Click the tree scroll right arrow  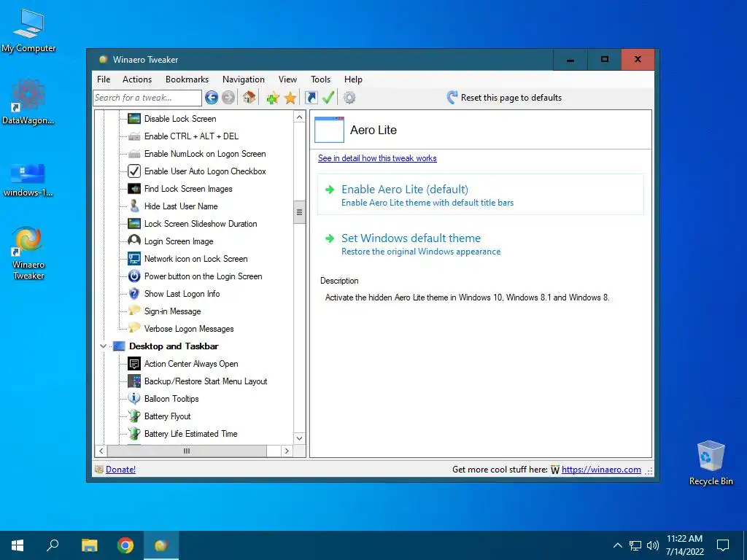[x=286, y=451]
